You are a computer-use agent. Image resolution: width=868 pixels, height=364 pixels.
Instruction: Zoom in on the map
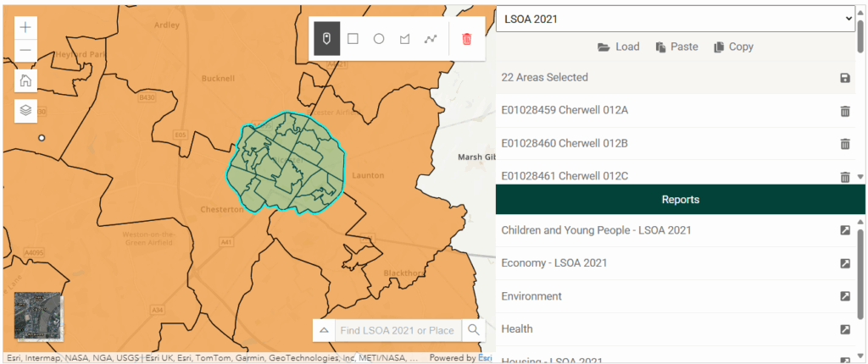pos(25,27)
